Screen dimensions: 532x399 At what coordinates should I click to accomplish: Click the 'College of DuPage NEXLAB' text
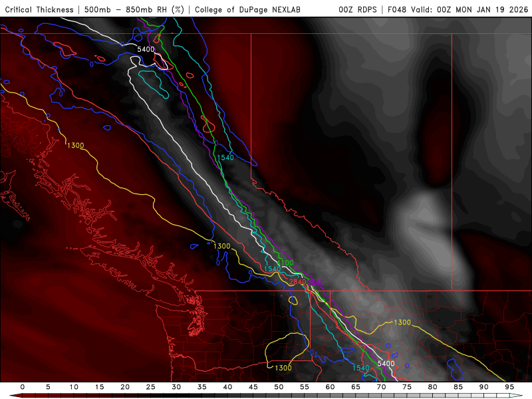pos(247,9)
